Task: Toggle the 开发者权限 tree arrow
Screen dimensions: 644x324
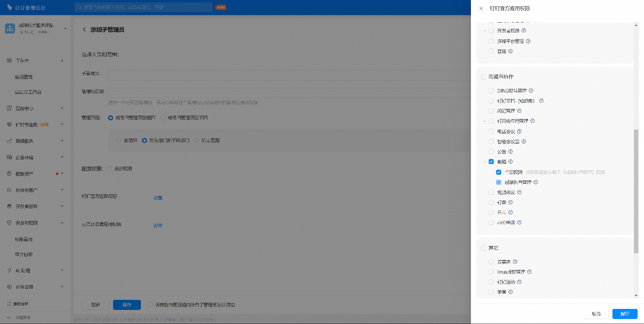Action: click(485, 31)
